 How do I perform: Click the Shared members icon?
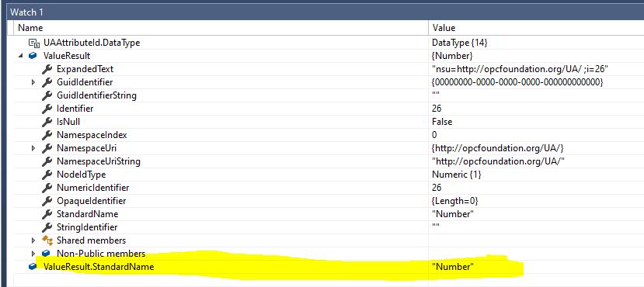tap(47, 240)
